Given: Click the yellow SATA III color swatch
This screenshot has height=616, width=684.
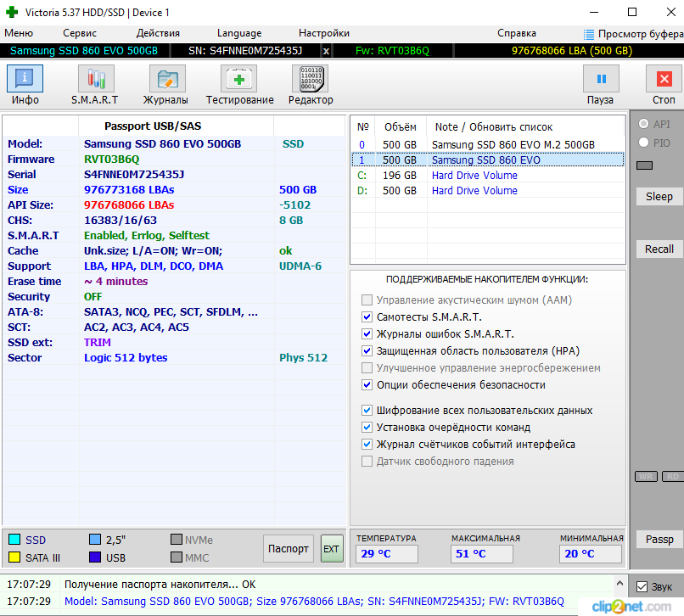Looking at the screenshot, I should (14, 557).
